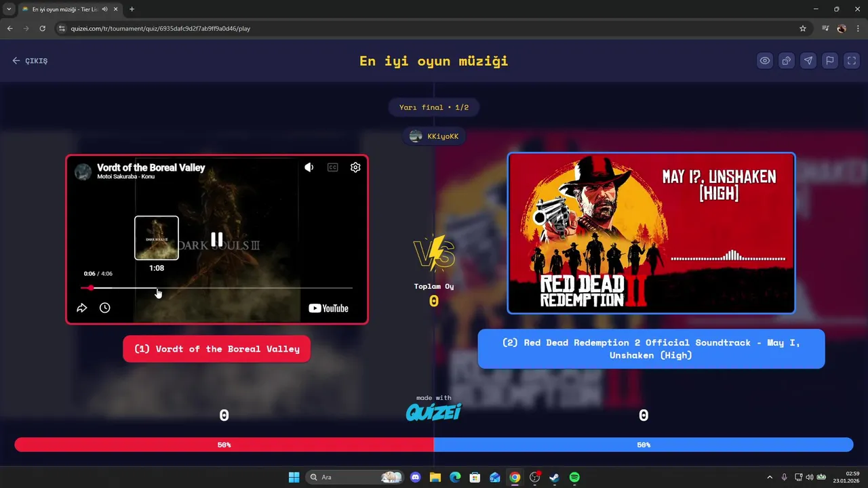This screenshot has width=868, height=488.
Task: Go back with the ÇIKIŞ exit button
Action: pos(30,61)
